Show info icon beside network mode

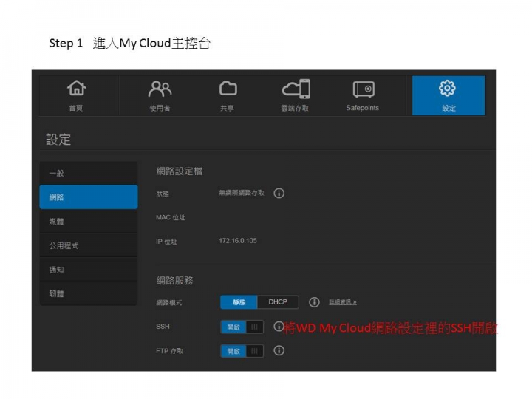tap(314, 302)
